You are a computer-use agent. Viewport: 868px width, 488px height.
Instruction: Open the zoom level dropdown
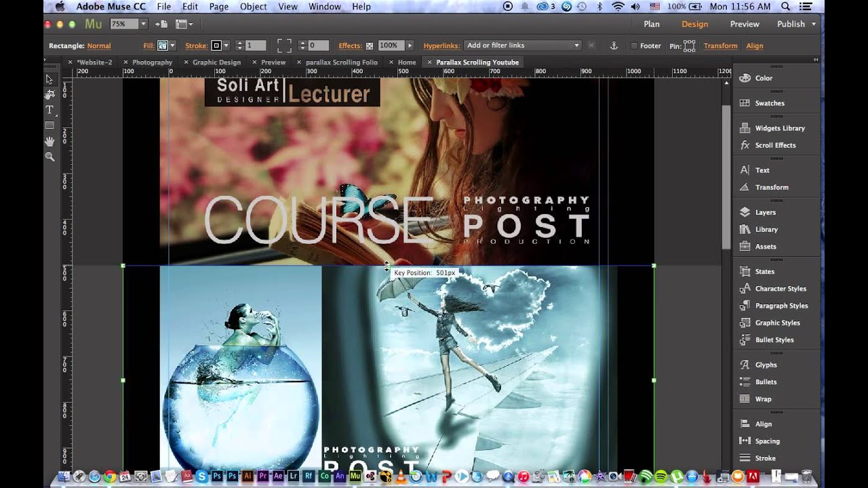pyautogui.click(x=143, y=24)
